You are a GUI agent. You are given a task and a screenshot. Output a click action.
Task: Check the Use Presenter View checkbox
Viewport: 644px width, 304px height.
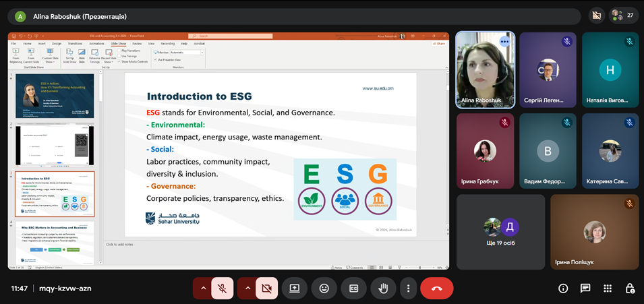click(x=155, y=60)
